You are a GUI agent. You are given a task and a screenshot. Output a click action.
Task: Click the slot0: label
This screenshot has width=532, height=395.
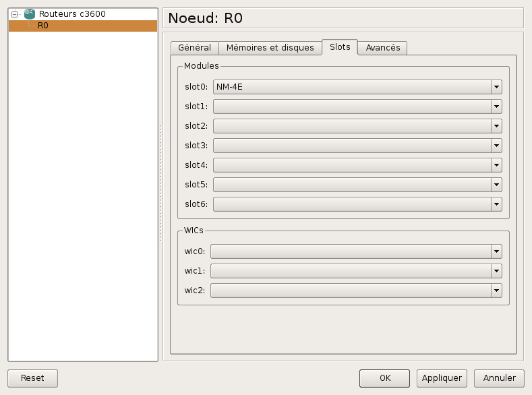pos(196,87)
